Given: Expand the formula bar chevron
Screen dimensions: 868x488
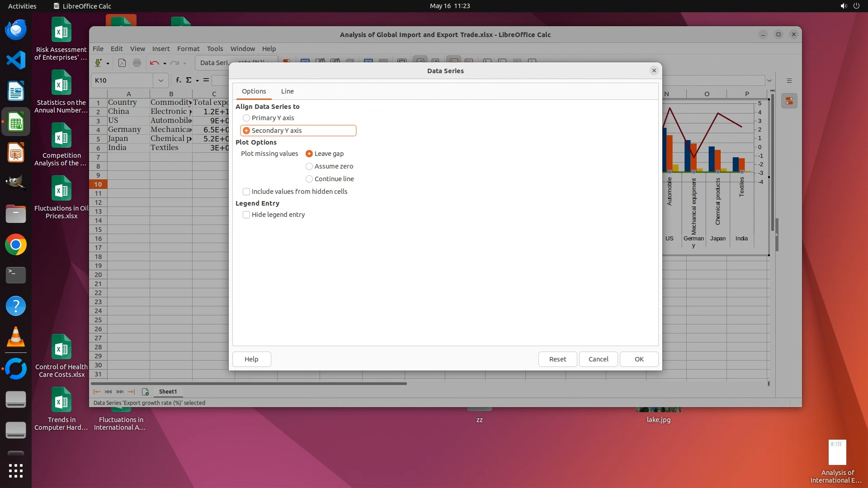Looking at the screenshot, I should [x=769, y=80].
